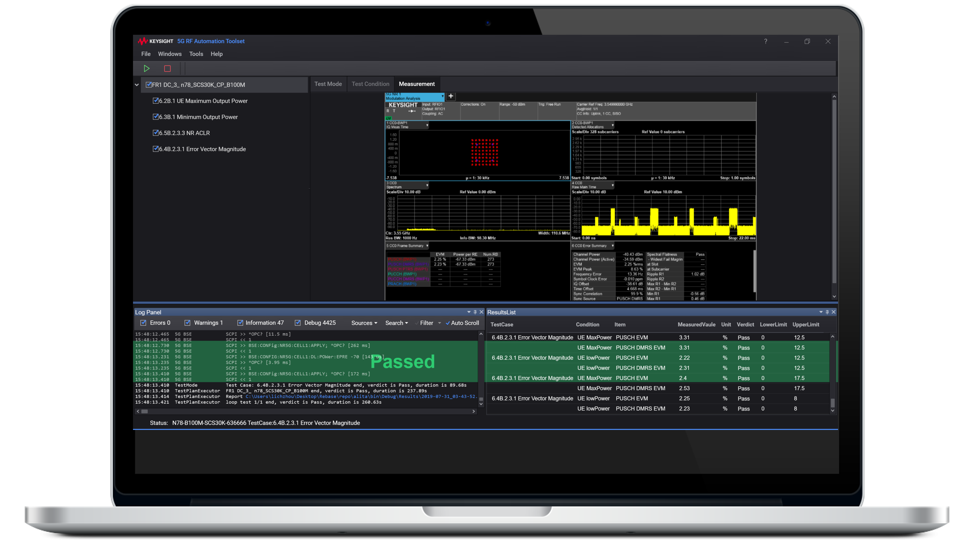Click the green Run play icon
This screenshot has width=980, height=550.
point(146,69)
